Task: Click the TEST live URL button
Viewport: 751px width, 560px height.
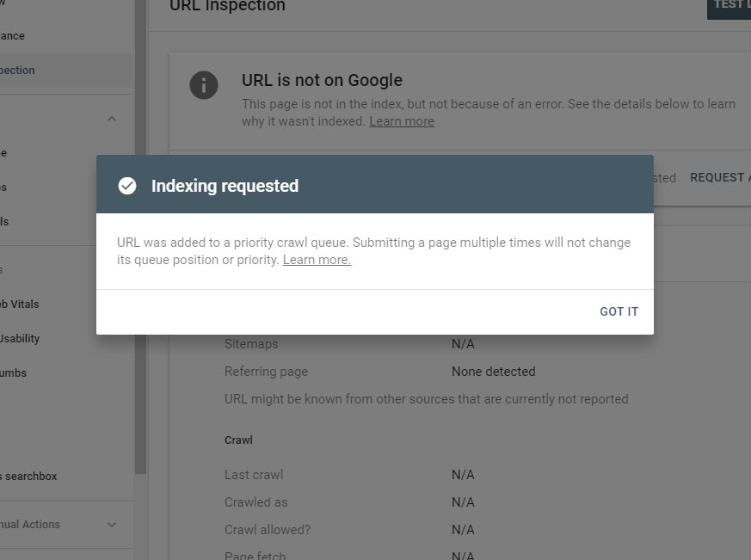Action: [729, 6]
